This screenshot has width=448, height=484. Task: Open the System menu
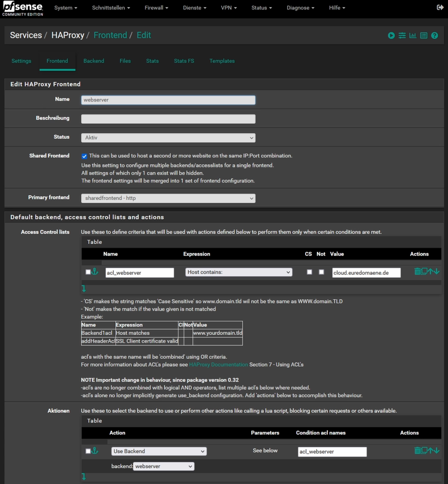[66, 8]
